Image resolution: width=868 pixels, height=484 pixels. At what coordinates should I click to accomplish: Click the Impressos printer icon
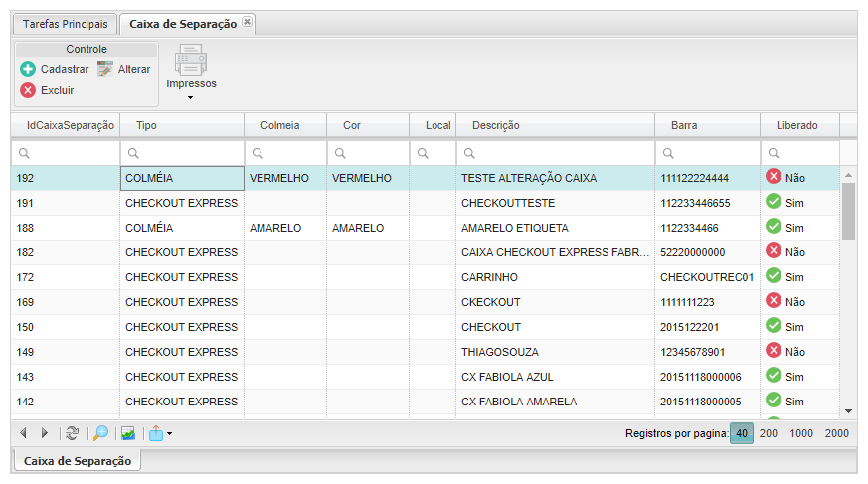click(191, 60)
